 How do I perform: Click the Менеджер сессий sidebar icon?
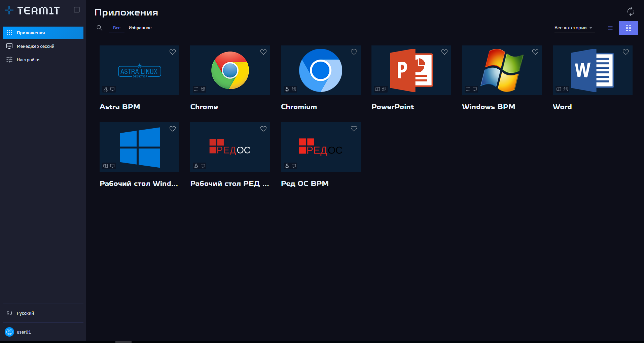(x=9, y=46)
